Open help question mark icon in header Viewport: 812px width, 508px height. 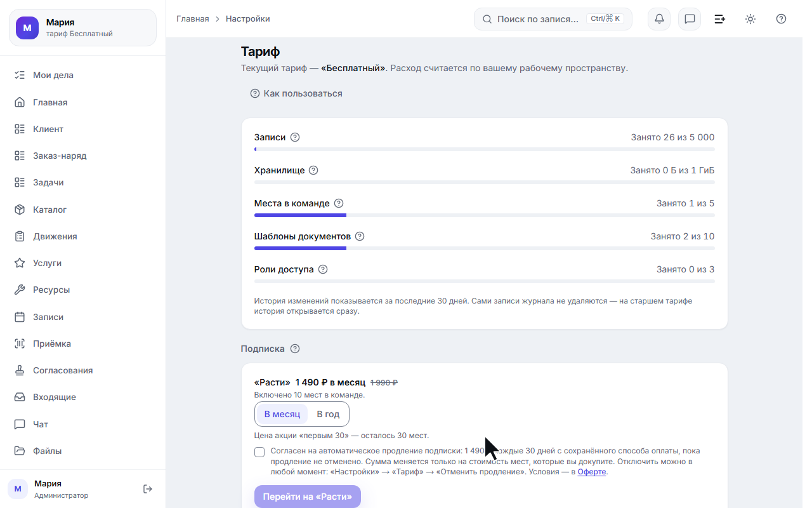pos(781,19)
